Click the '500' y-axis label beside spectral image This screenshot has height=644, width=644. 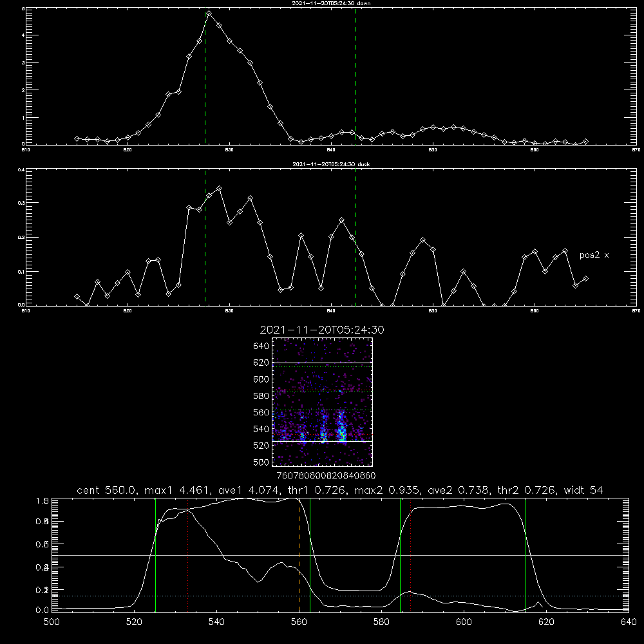pyautogui.click(x=261, y=462)
